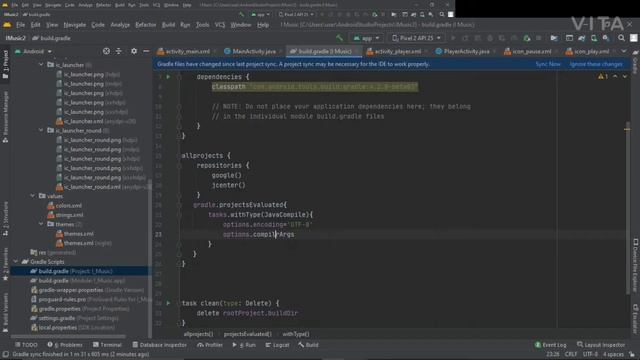Open the Event Log

pos(550,345)
